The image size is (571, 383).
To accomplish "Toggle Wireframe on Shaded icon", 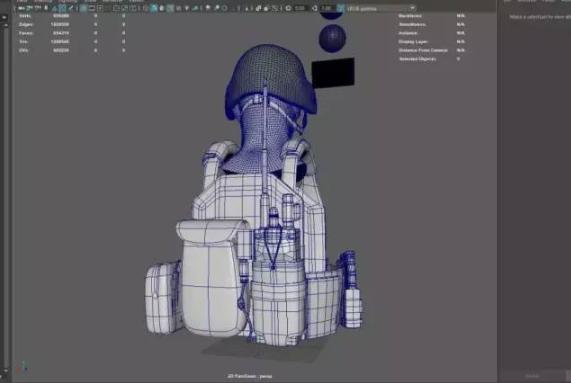I will click(170, 8).
